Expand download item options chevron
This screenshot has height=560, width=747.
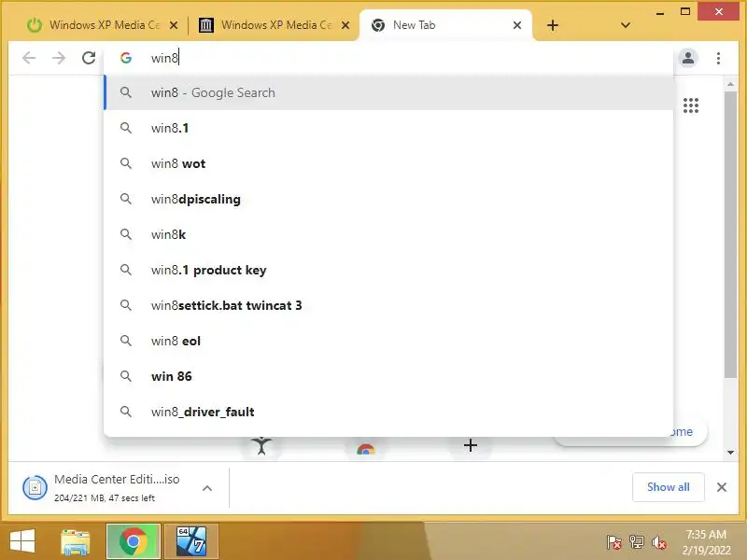pos(207,488)
